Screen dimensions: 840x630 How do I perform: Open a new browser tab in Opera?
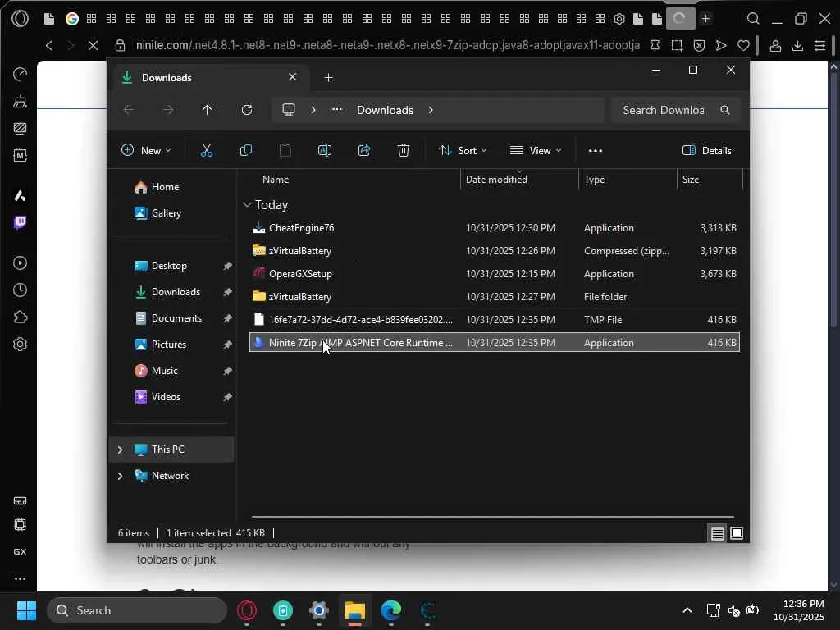706,19
